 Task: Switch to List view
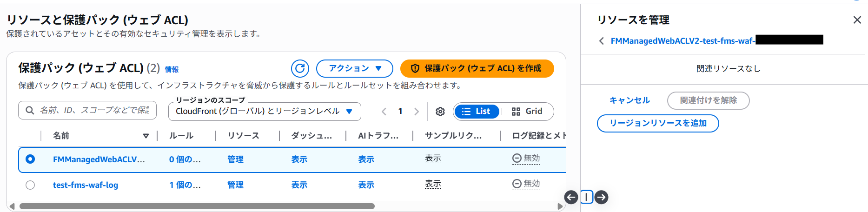click(x=477, y=112)
